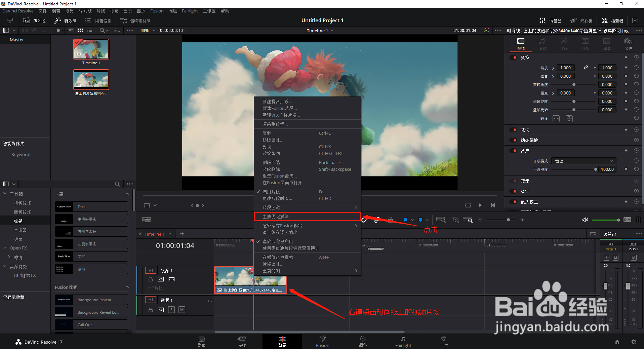Image resolution: width=644 pixels, height=349 pixels.
Task: Open the 时间线 menu in menu bar
Action: coord(85,11)
